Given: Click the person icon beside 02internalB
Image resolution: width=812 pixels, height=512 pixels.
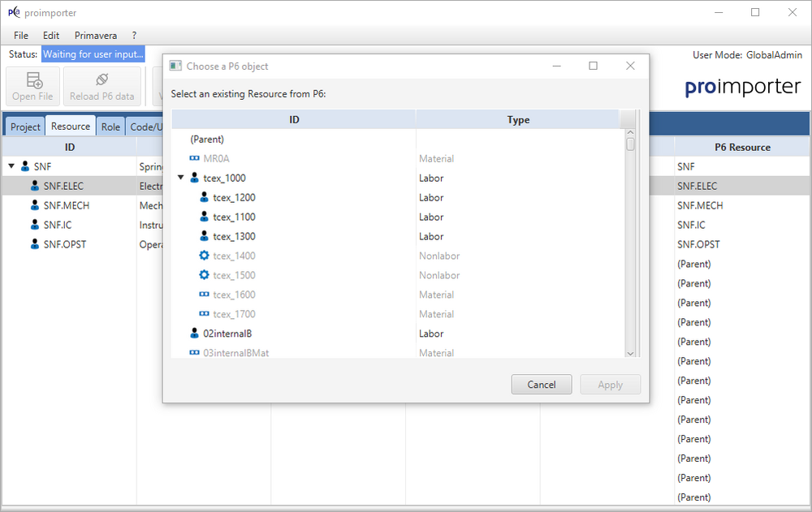Looking at the screenshot, I should pyautogui.click(x=194, y=333).
